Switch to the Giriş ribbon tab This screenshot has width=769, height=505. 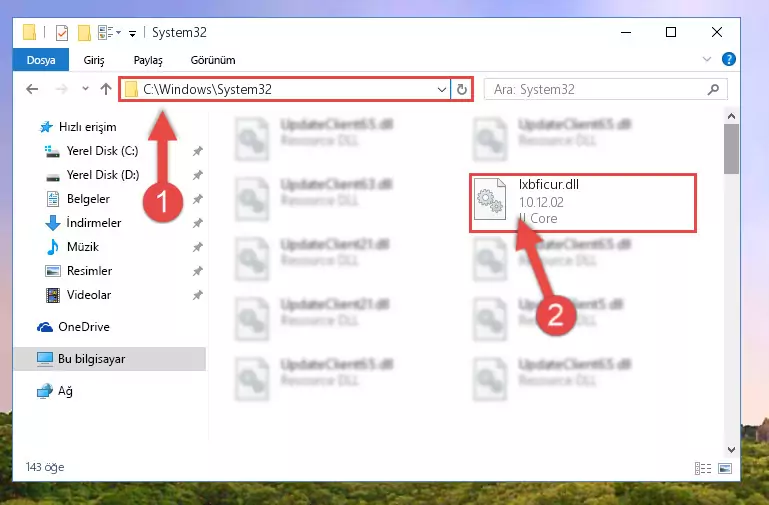pos(94,60)
